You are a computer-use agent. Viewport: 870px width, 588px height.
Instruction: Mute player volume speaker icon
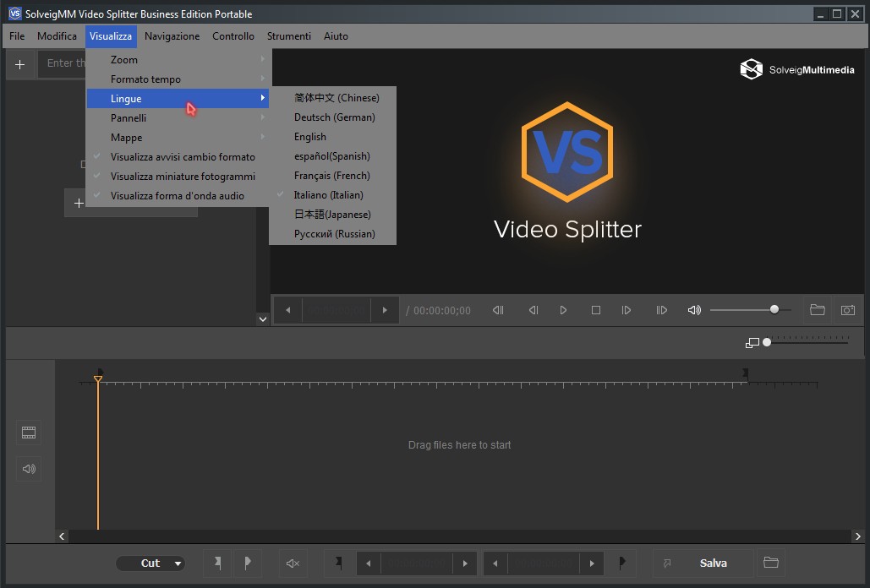694,310
